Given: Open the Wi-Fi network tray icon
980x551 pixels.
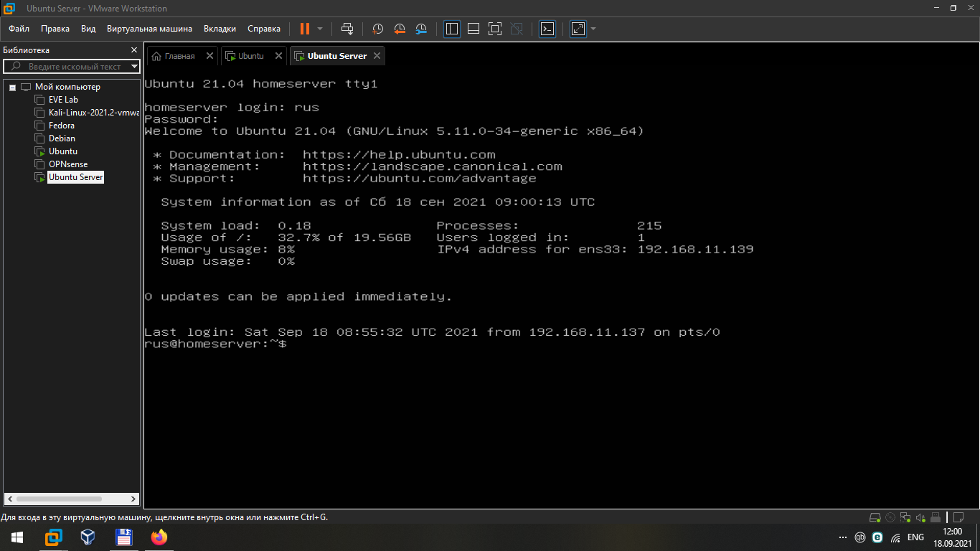Looking at the screenshot, I should pyautogui.click(x=895, y=537).
